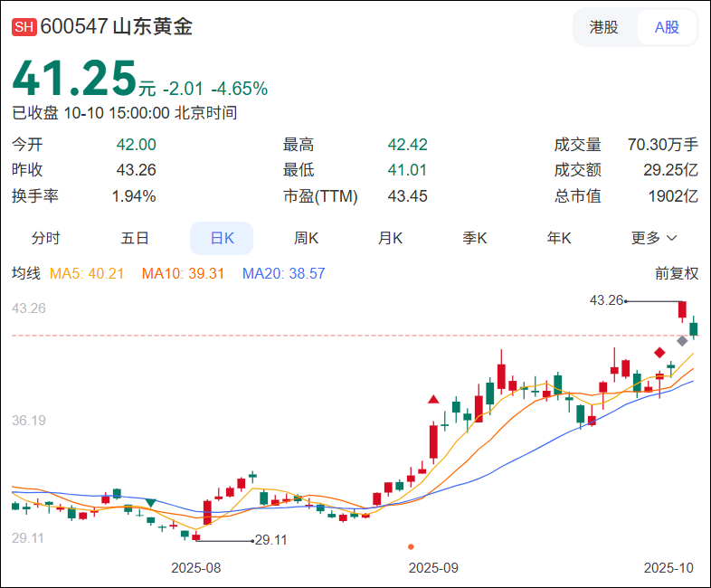Click the MA20: 38.57 indicator
Screen dimensions: 711x588
(284, 273)
